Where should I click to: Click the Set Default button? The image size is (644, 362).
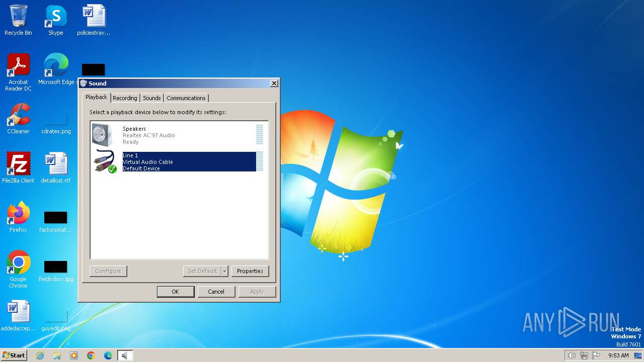[202, 271]
